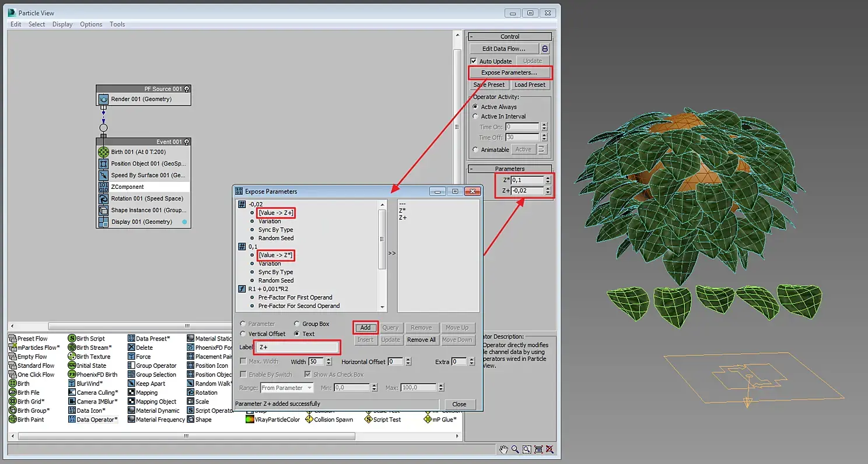Adjust the Horizontal Offset spinner

point(408,362)
